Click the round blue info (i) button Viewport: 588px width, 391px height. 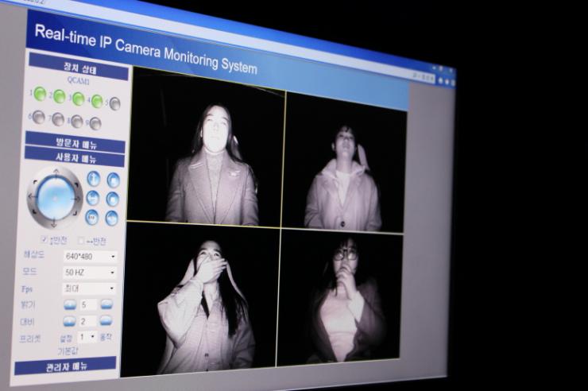pos(94,179)
